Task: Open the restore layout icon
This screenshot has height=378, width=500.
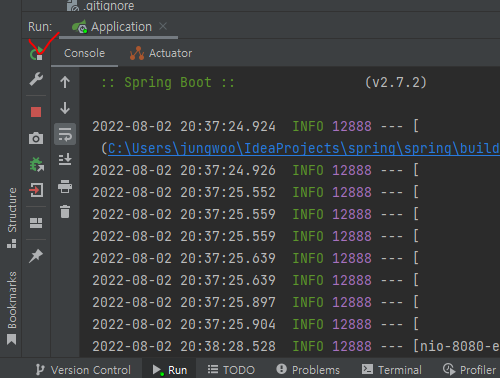Action: click(x=36, y=223)
